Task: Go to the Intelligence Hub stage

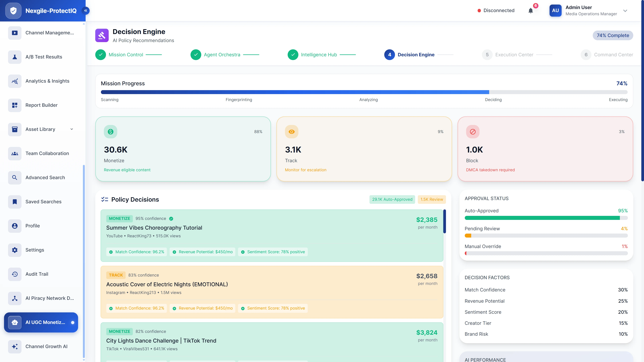Action: (x=319, y=54)
